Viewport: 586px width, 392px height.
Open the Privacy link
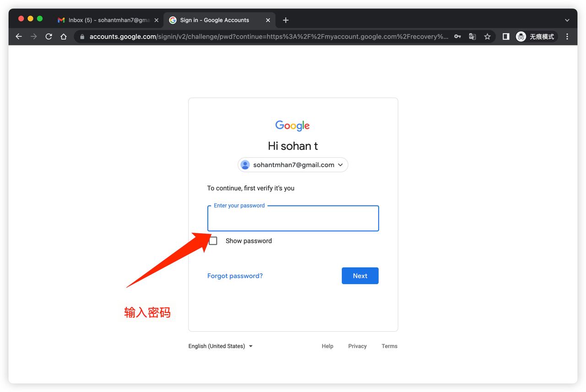[357, 346]
